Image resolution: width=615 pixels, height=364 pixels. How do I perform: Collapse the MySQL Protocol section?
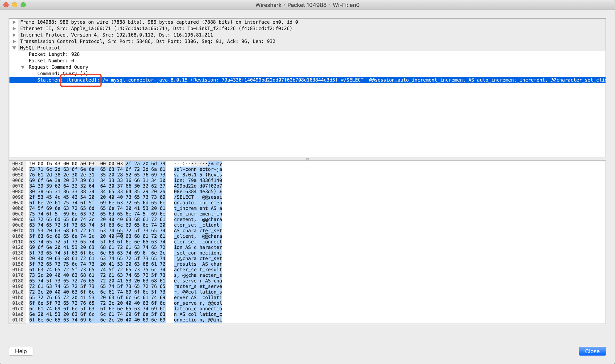[x=14, y=48]
